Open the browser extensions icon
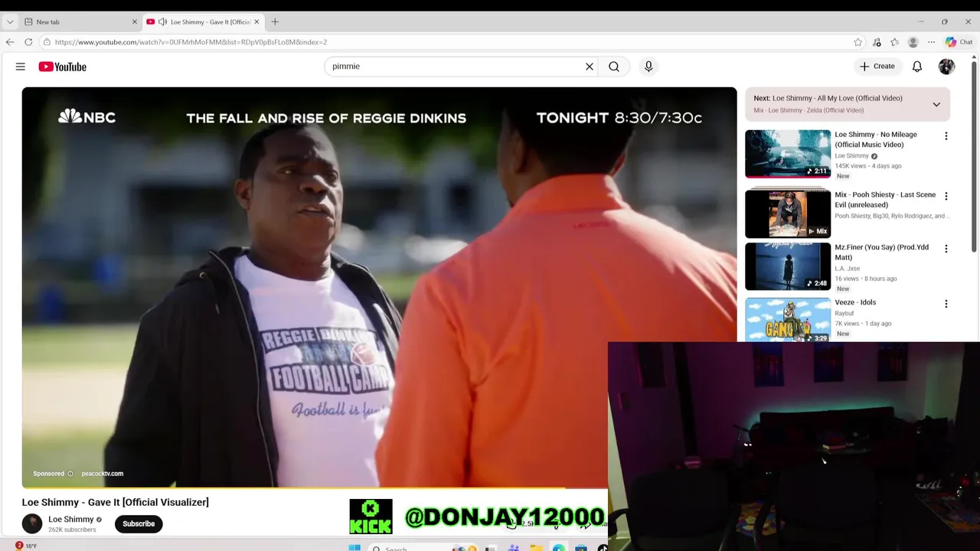Image resolution: width=980 pixels, height=551 pixels. point(877,42)
